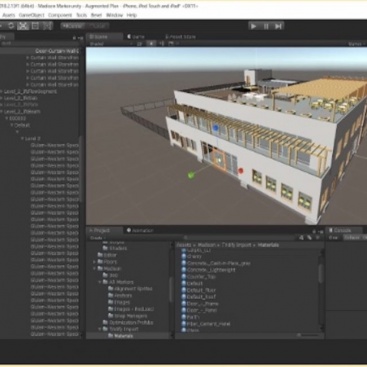Click the Collapse button in Console
Image resolution: width=367 pixels, height=367 pixels.
pyautogui.click(x=352, y=237)
